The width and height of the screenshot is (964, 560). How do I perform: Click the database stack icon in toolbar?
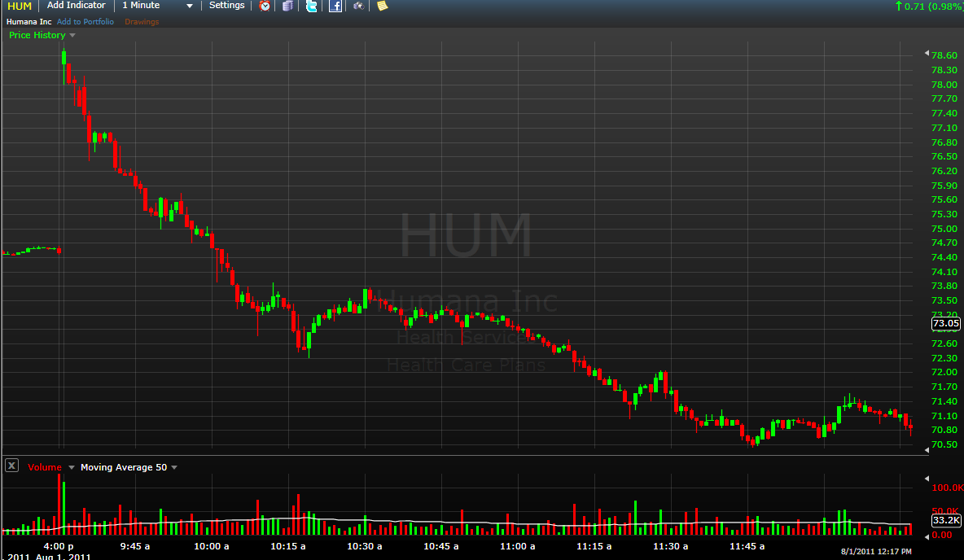[287, 6]
